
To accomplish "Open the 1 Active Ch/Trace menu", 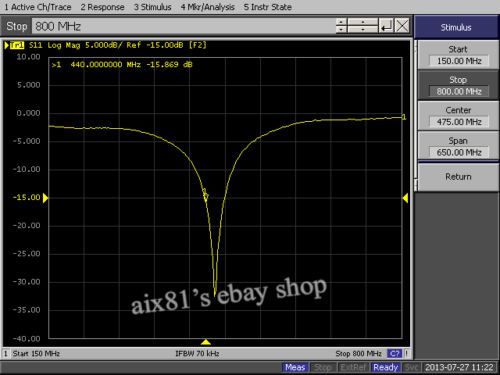I will (x=38, y=7).
